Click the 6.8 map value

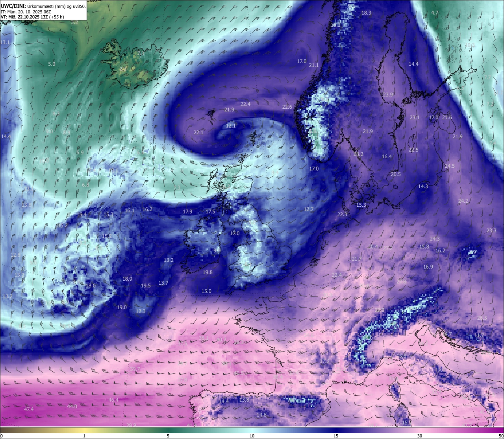pos(85,185)
